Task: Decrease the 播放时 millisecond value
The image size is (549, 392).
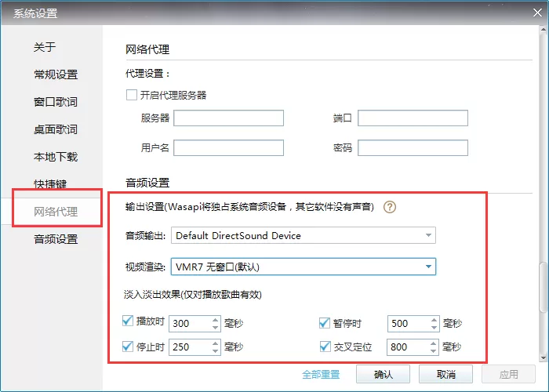Action: point(216,328)
